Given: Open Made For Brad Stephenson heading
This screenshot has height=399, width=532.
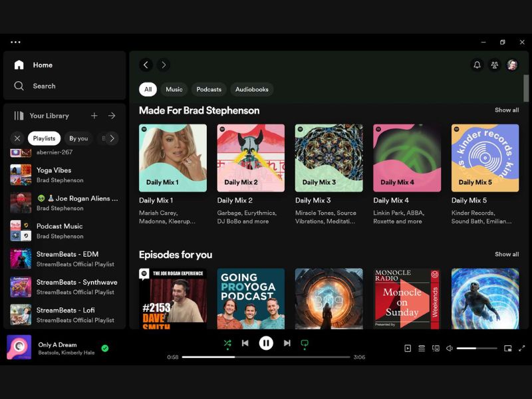Looking at the screenshot, I should [x=199, y=110].
